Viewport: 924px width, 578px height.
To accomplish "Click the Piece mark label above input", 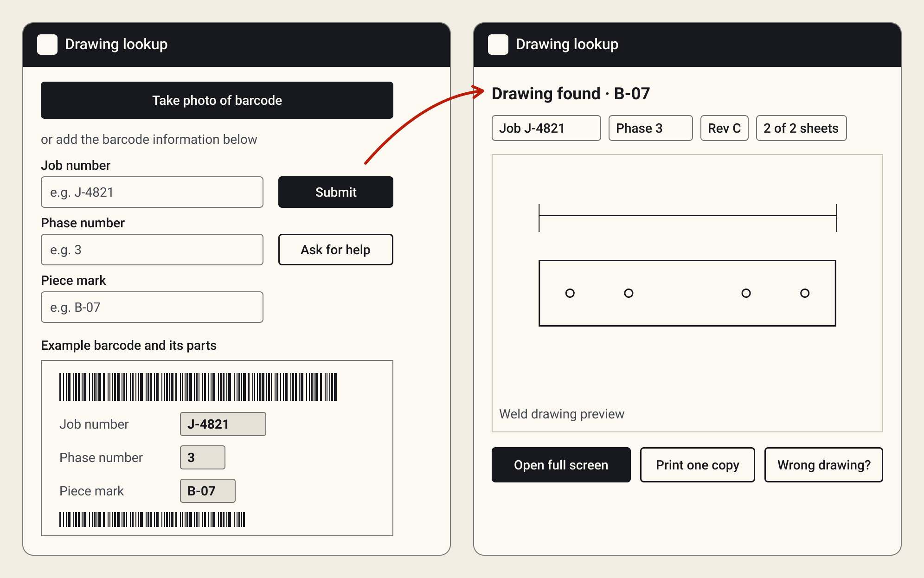I will 73,280.
